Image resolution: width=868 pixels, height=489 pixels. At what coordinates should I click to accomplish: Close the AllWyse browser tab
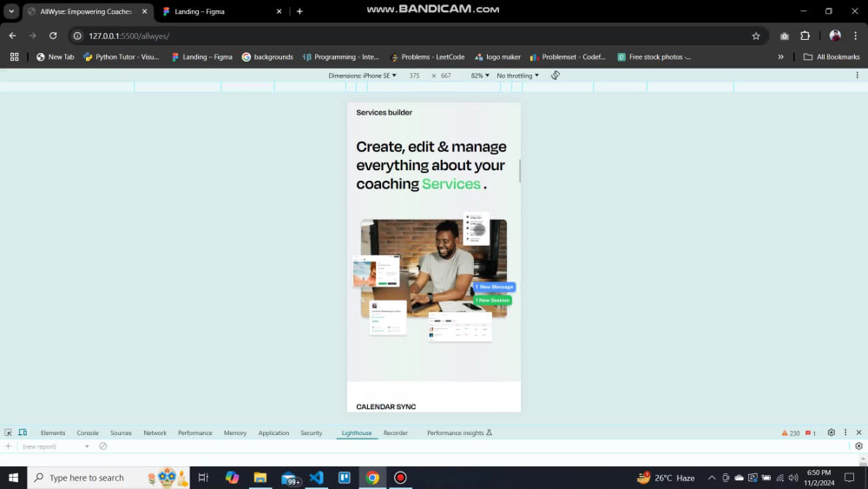tap(144, 11)
